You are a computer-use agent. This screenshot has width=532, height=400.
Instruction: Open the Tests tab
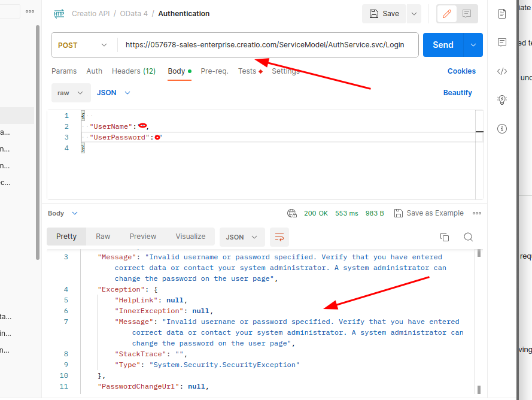[250, 71]
